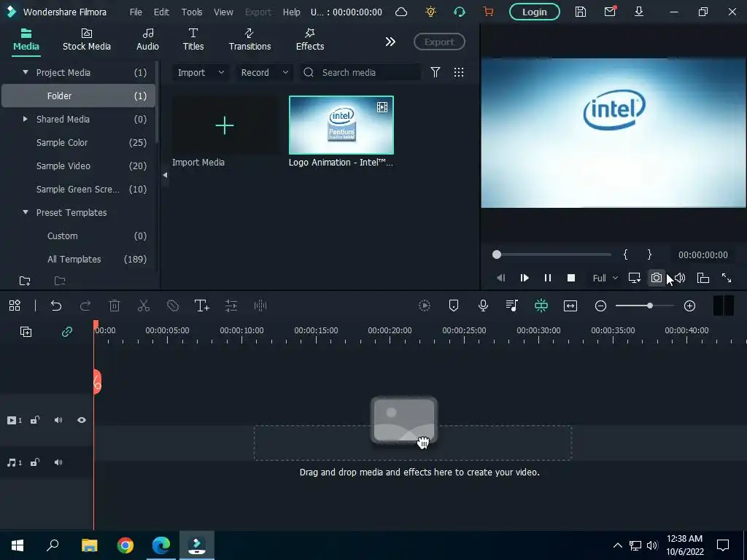Click the delete trash icon in timeline toolbar
This screenshot has width=747, height=560.
(x=115, y=306)
